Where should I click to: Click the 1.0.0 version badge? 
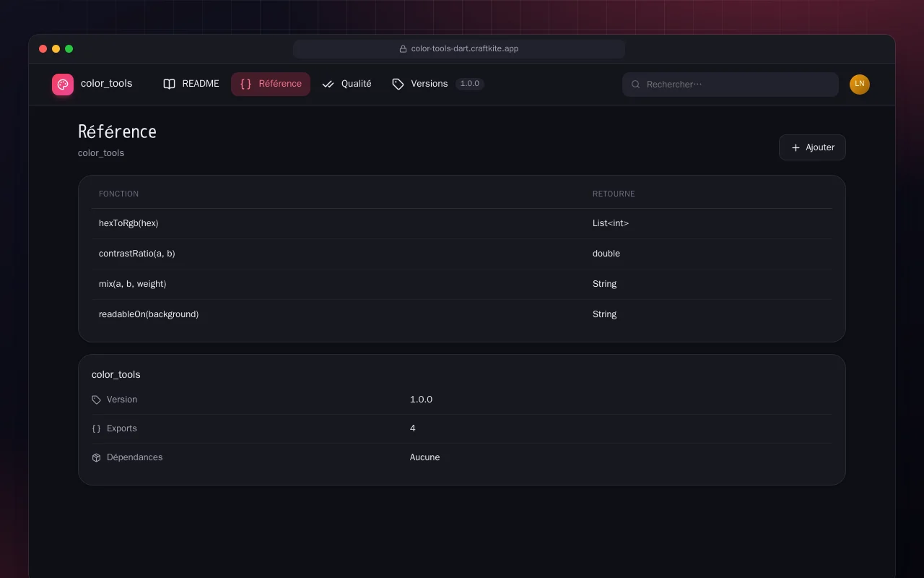[x=470, y=84]
